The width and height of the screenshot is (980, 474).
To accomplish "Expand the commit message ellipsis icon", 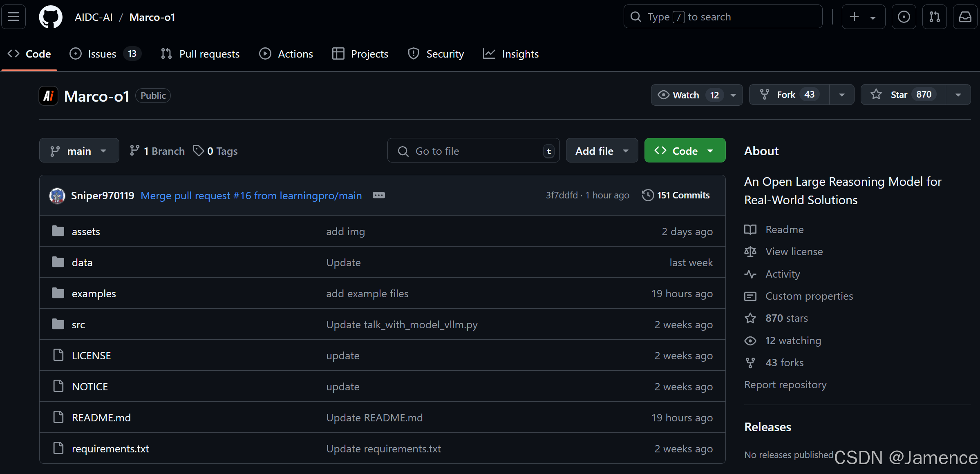I will (x=378, y=196).
